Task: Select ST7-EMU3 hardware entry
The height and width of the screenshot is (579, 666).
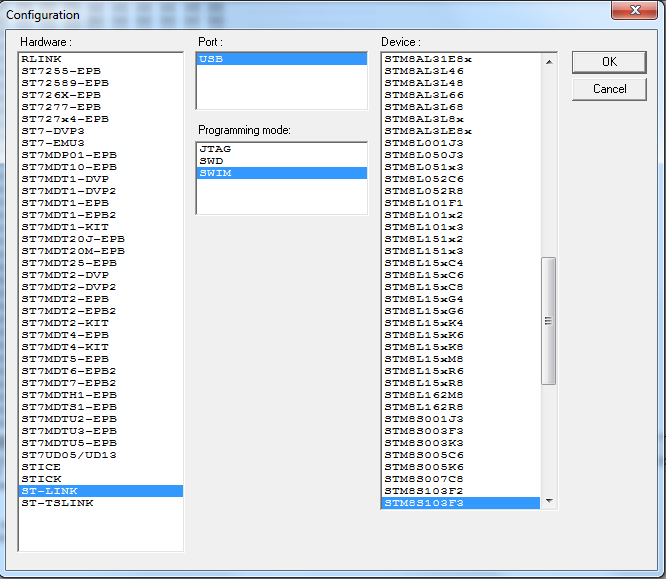Action: pos(101,143)
